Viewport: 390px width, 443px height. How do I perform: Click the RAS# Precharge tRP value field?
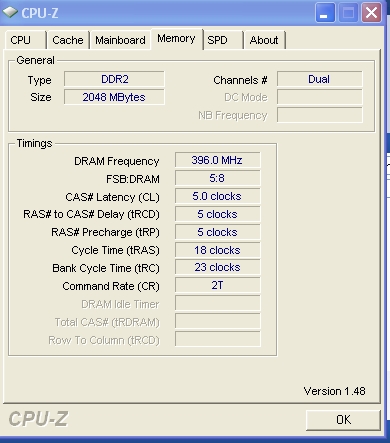(x=218, y=232)
